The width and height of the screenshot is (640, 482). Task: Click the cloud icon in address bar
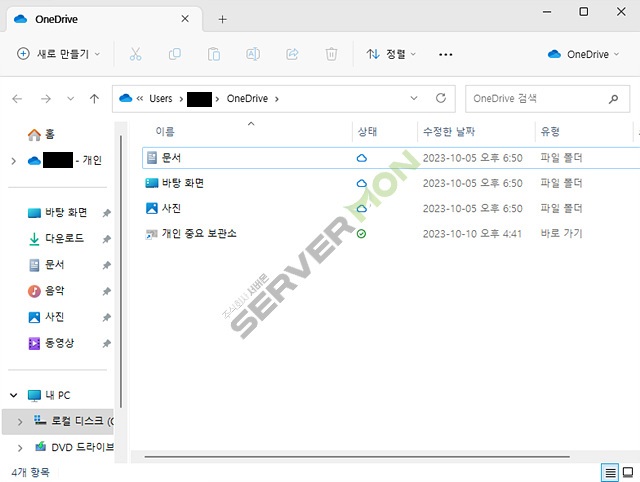tap(126, 98)
